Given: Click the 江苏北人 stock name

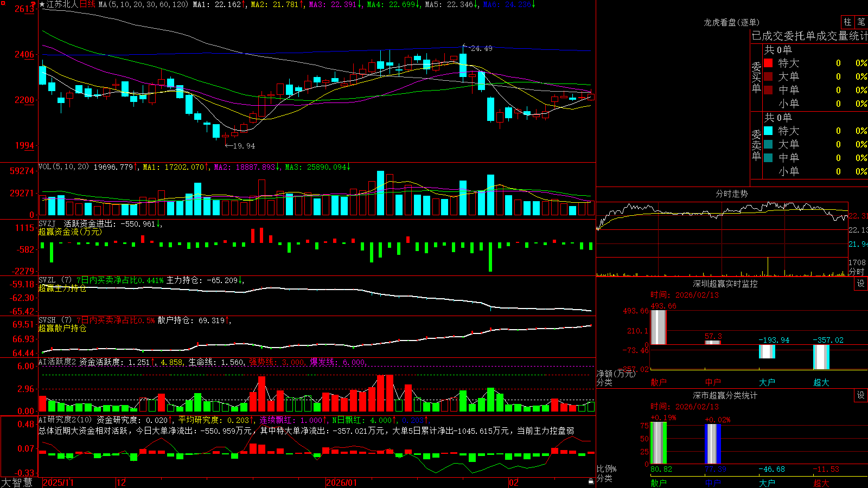Looking at the screenshot, I should click(62, 4).
